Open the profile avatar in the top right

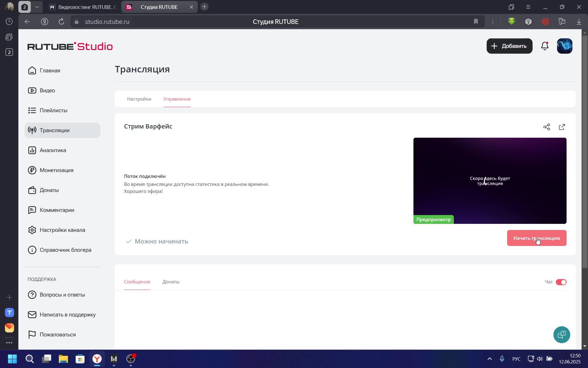pyautogui.click(x=564, y=46)
